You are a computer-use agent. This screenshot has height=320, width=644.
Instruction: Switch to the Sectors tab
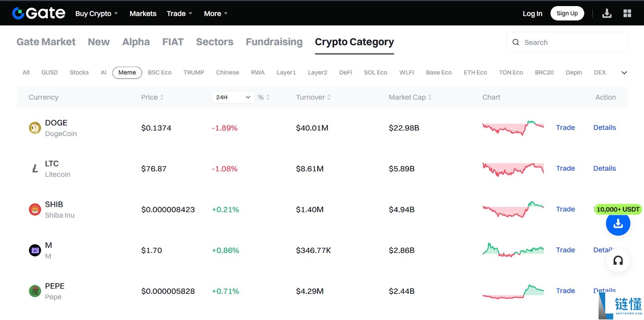tap(215, 42)
